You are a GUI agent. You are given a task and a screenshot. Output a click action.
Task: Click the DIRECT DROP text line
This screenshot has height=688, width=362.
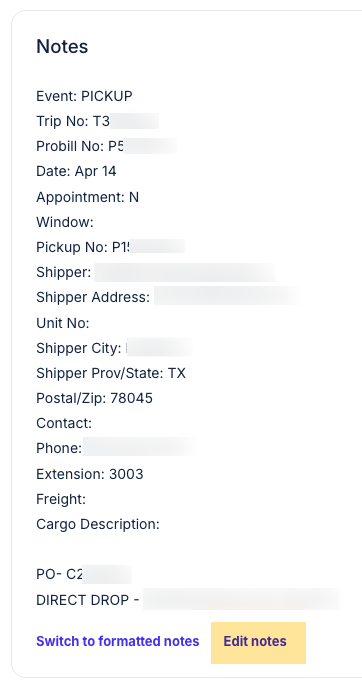[188, 600]
